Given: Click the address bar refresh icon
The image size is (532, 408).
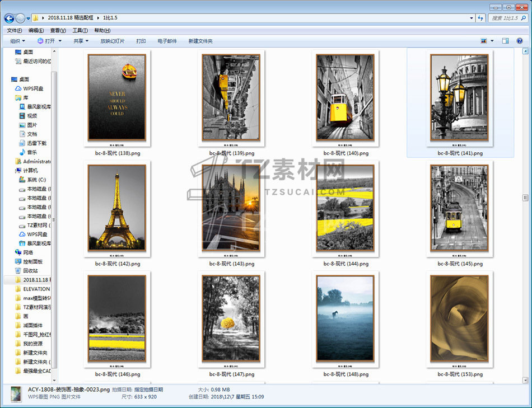Looking at the screenshot, I should point(480,18).
